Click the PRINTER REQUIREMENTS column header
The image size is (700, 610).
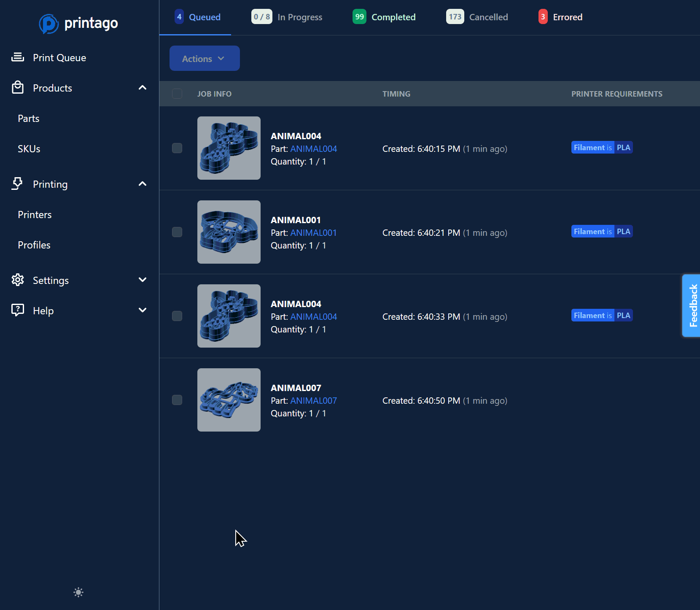[x=617, y=94]
